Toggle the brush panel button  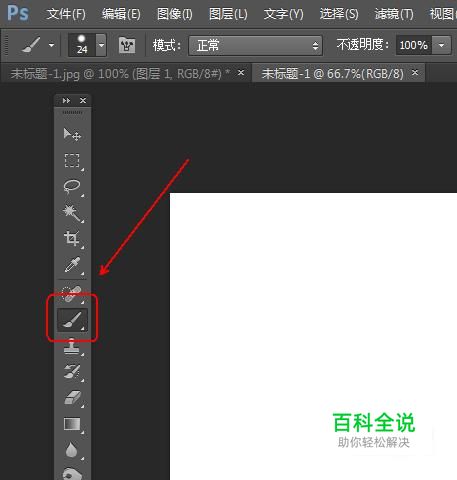(127, 45)
